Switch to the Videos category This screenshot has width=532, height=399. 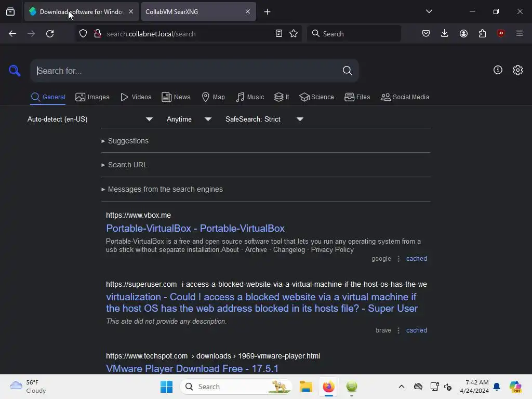(136, 97)
